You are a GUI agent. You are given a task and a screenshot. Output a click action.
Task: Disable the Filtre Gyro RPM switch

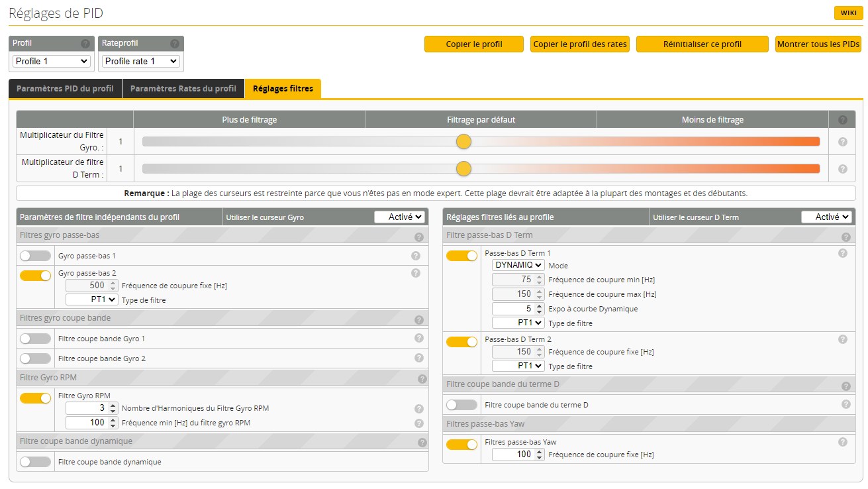(35, 398)
